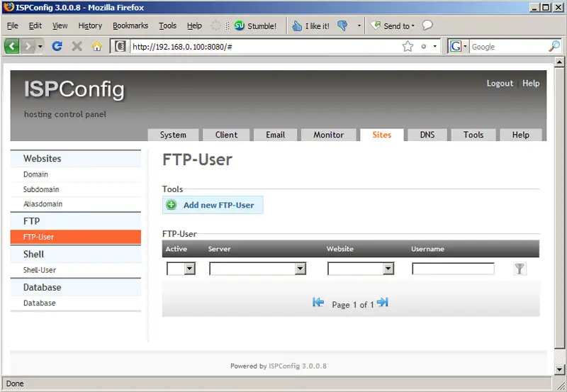
Task: Click the Username filter input field
Action: coord(453,269)
